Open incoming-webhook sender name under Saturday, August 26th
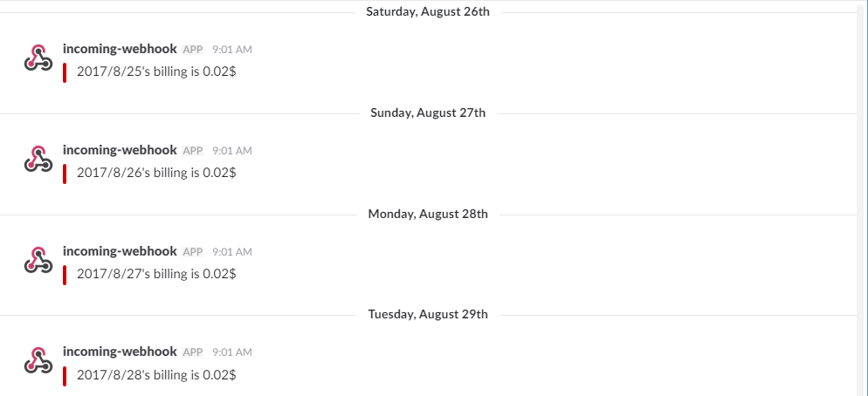 click(120, 50)
